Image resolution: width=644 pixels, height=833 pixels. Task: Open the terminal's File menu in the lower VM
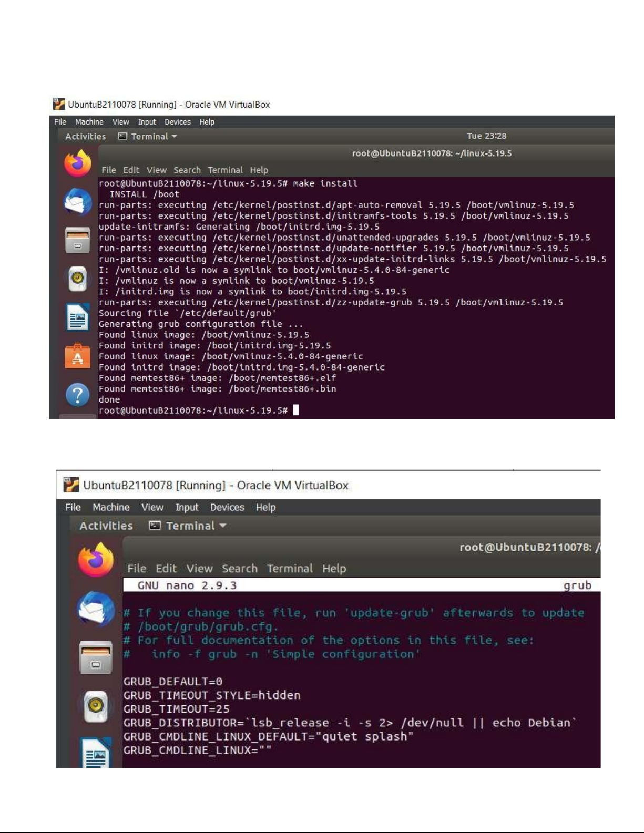[137, 569]
